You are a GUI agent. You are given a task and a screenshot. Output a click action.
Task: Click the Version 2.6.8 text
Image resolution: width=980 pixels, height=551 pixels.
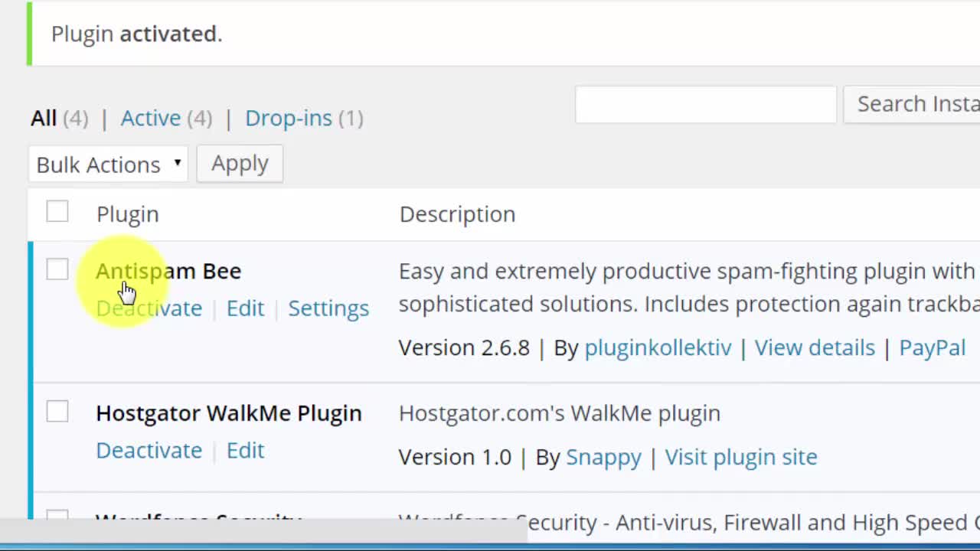464,347
